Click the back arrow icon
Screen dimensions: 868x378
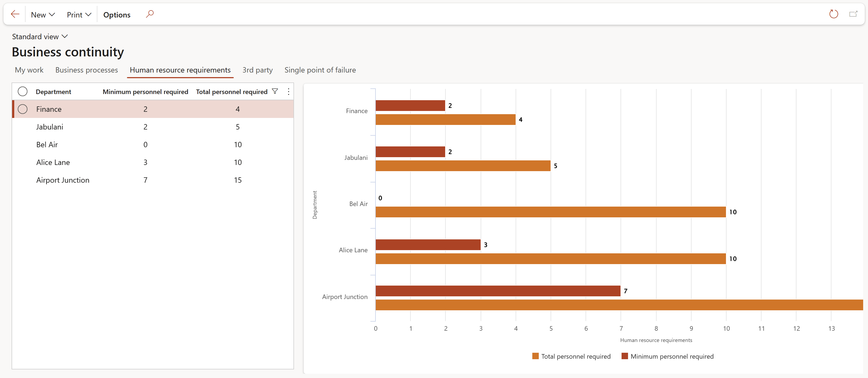click(x=15, y=14)
